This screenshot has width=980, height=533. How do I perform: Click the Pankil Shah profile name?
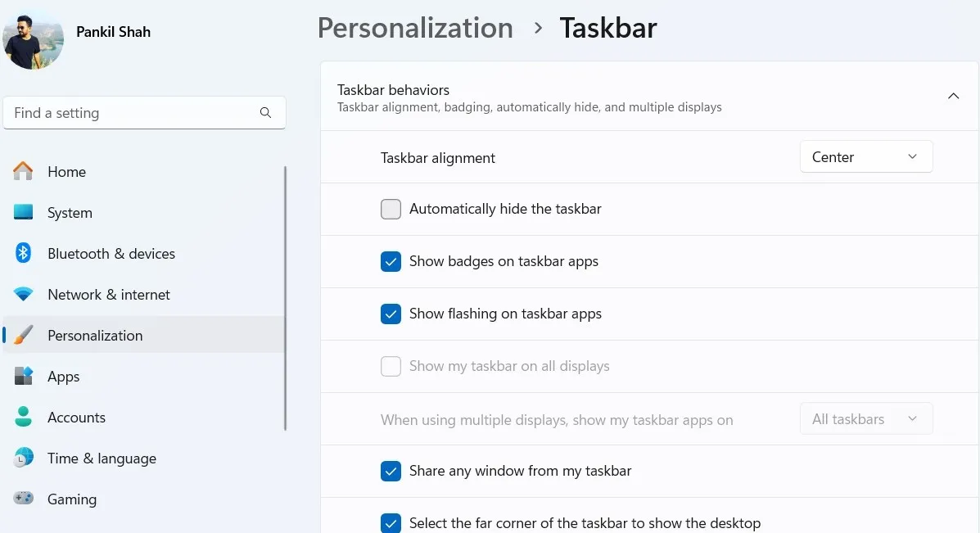click(x=113, y=31)
